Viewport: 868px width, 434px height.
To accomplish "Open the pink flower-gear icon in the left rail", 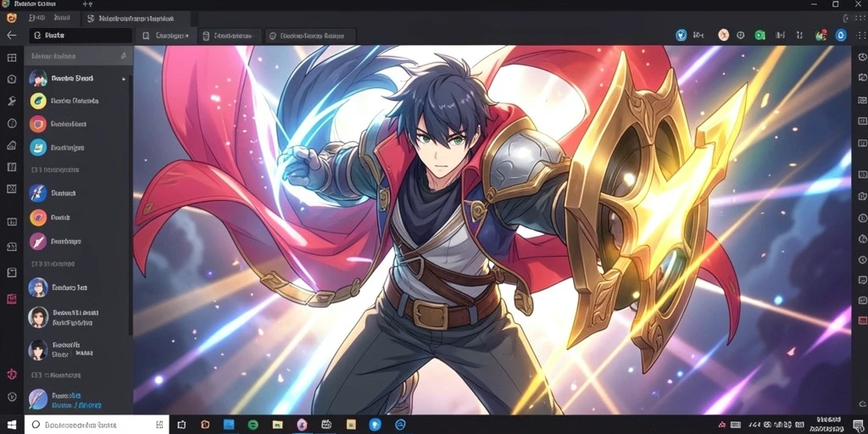I will pyautogui.click(x=12, y=374).
